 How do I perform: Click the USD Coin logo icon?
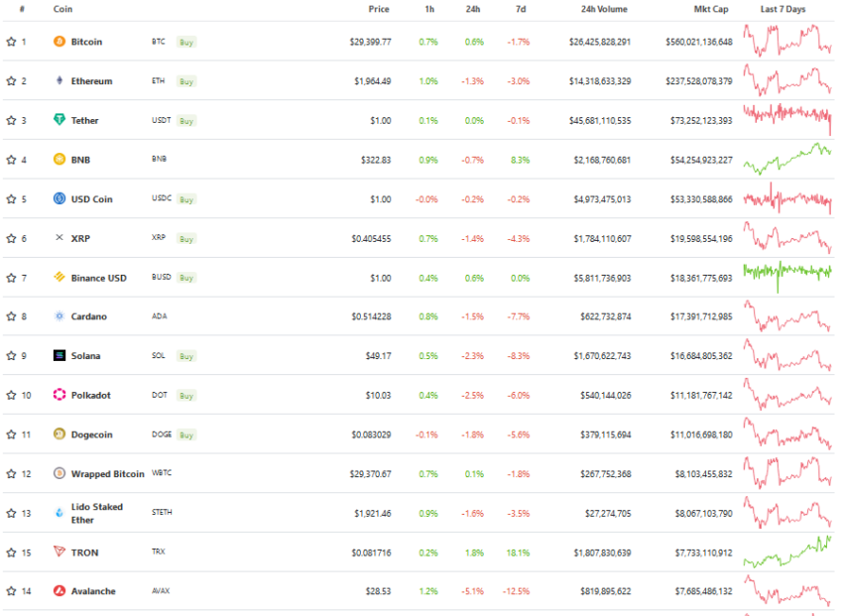point(60,198)
